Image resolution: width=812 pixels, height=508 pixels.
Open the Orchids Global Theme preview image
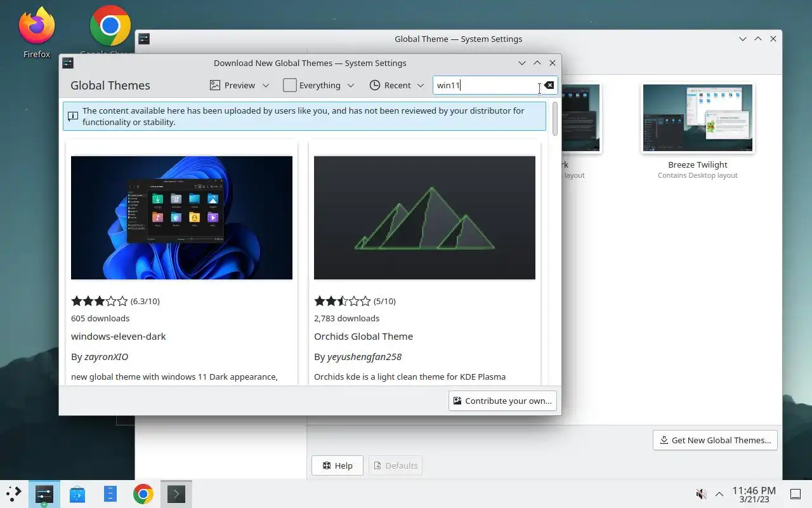click(x=424, y=218)
